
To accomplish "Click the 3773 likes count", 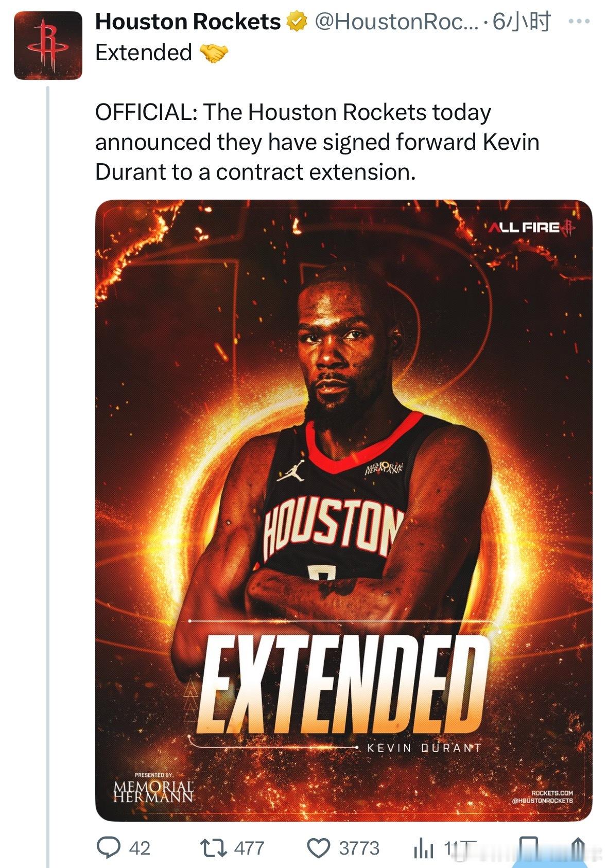I will click(359, 848).
